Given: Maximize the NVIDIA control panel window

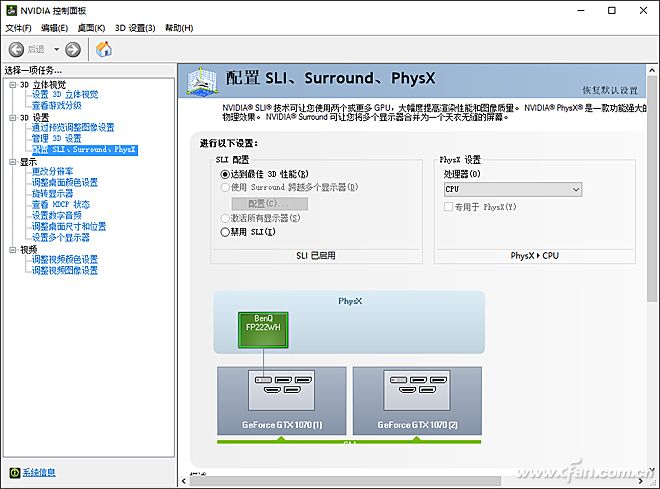Looking at the screenshot, I should [612, 11].
